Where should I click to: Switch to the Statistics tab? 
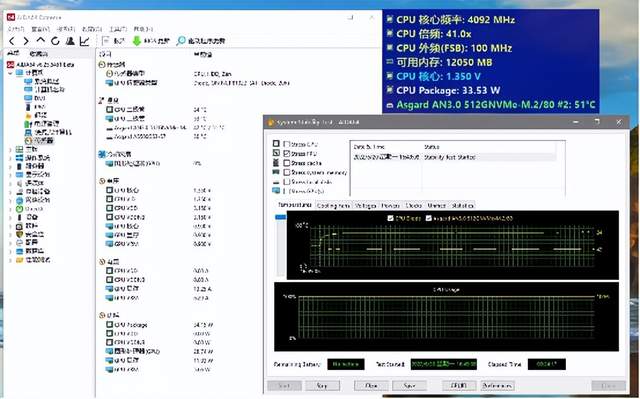pos(462,206)
